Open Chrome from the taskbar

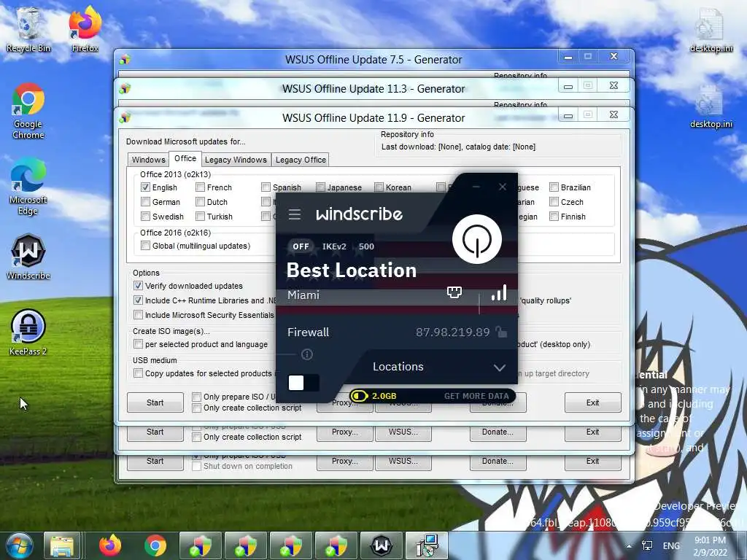point(155,545)
